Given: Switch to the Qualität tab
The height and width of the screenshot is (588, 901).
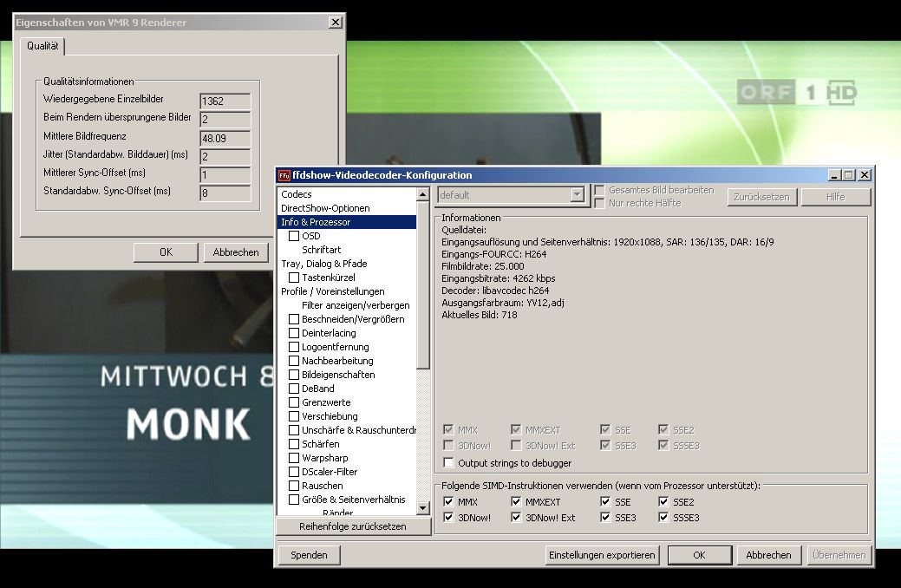Looking at the screenshot, I should pyautogui.click(x=42, y=45).
